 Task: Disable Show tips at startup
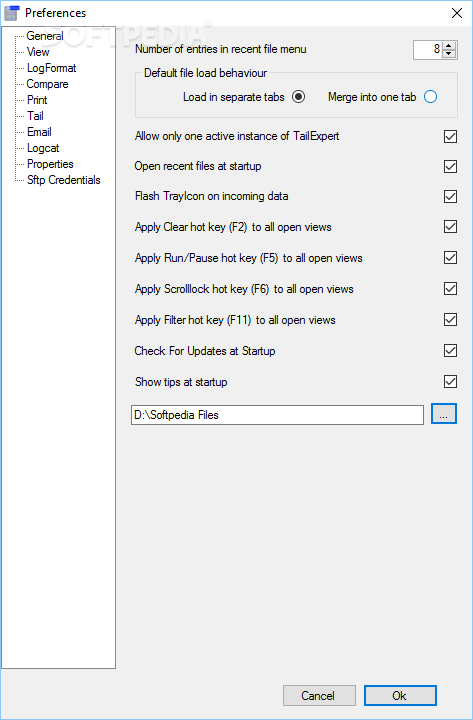click(x=450, y=382)
